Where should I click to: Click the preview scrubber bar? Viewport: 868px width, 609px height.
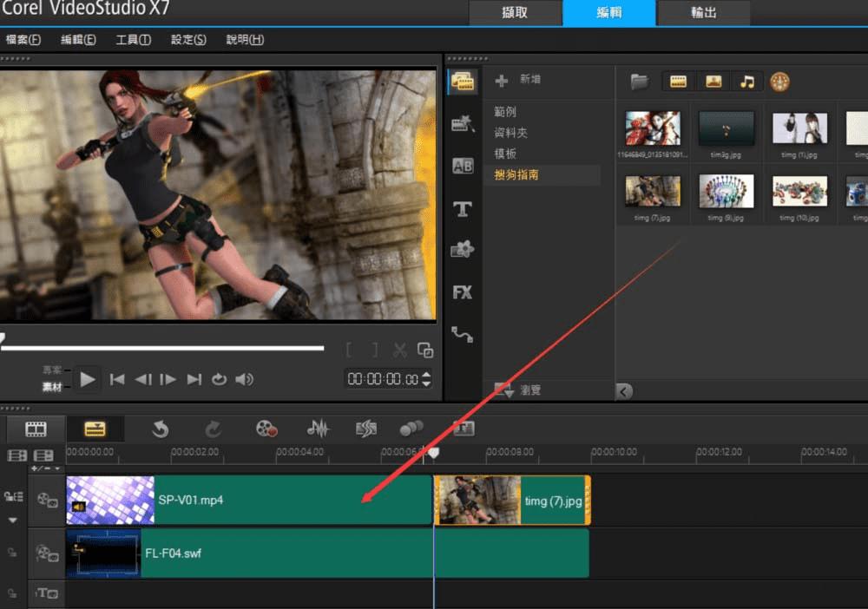(162, 348)
